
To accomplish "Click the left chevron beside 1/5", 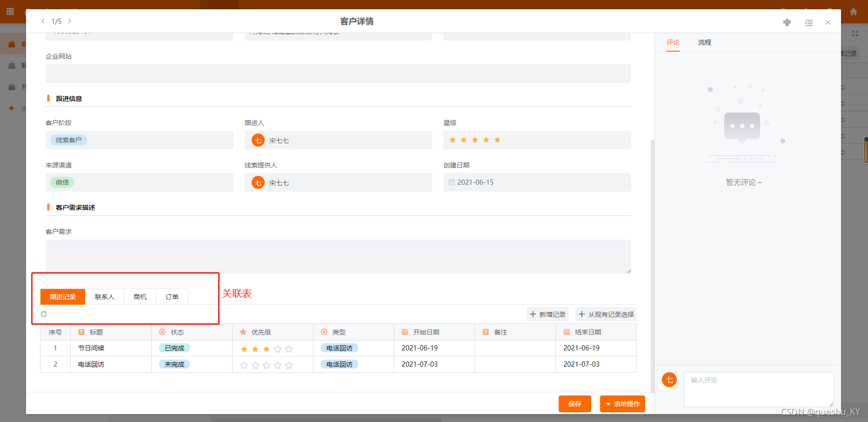I will coord(43,21).
